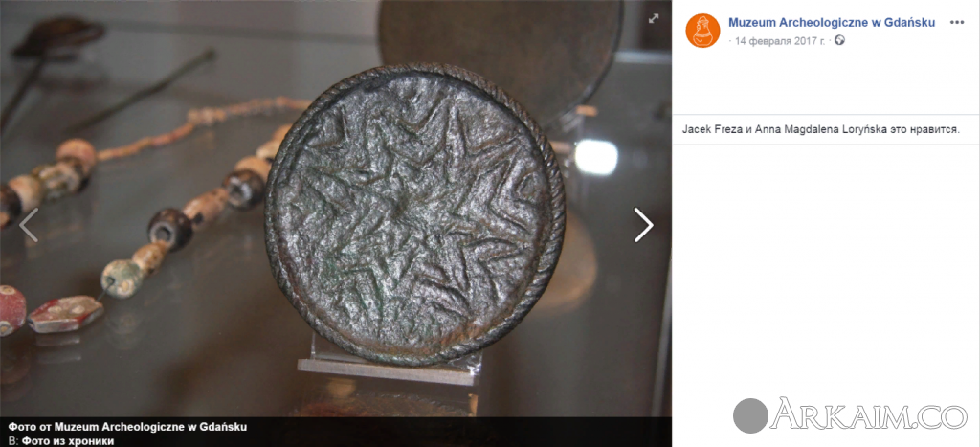Go to the next photo arrow
Viewport: 980px width, 447px height.
tap(643, 225)
